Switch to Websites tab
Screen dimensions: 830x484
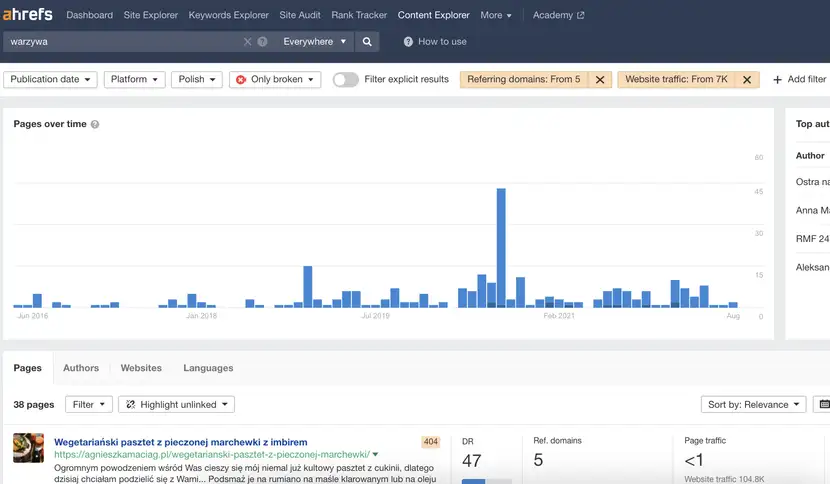click(x=141, y=368)
